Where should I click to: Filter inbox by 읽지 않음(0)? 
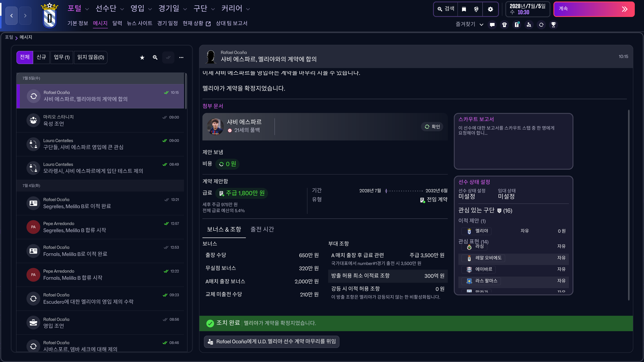tap(91, 57)
